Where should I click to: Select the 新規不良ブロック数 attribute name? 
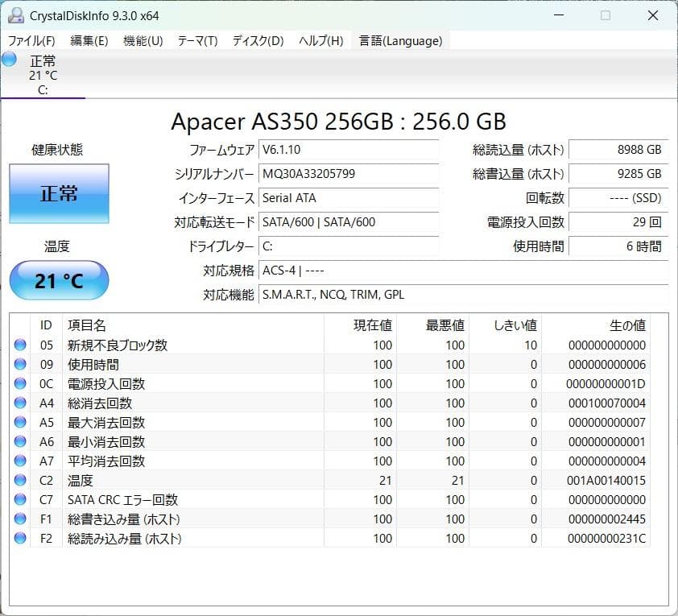118,345
